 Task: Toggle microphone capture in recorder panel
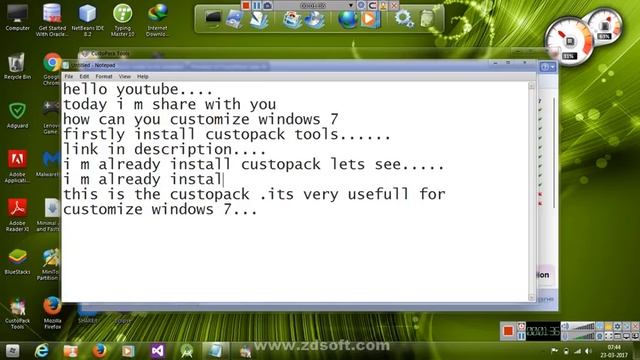565,336
